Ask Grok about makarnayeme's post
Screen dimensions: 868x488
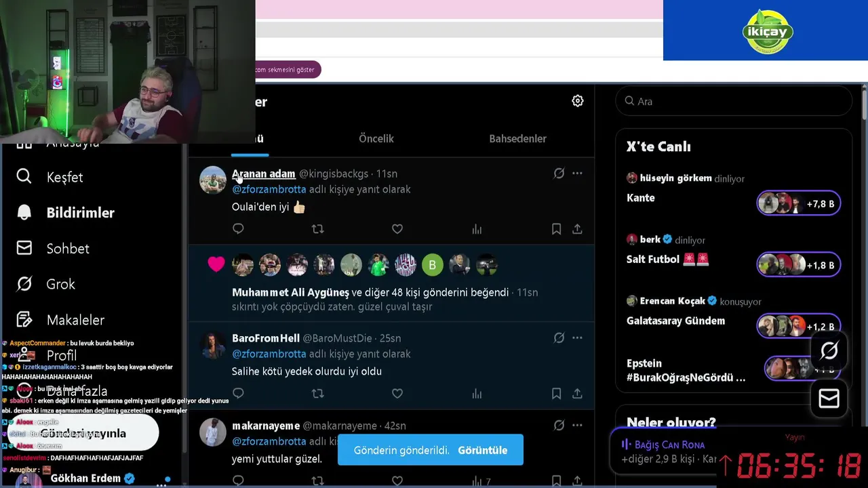[559, 426]
